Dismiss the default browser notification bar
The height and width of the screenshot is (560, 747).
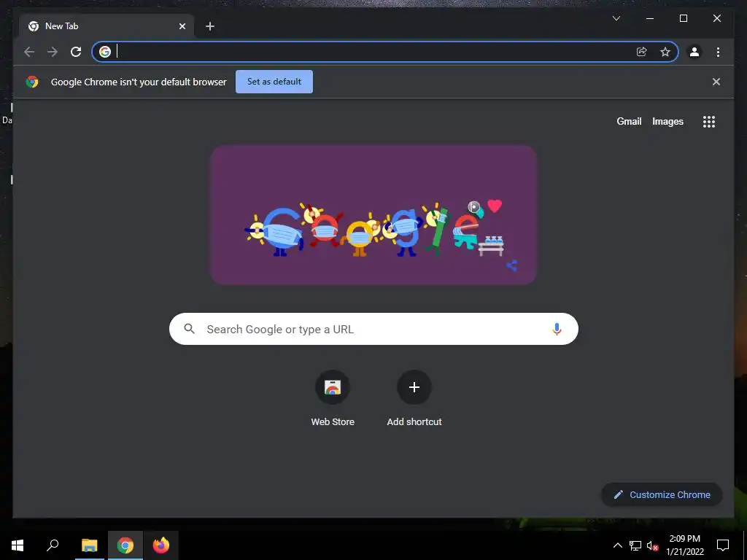[x=716, y=82]
